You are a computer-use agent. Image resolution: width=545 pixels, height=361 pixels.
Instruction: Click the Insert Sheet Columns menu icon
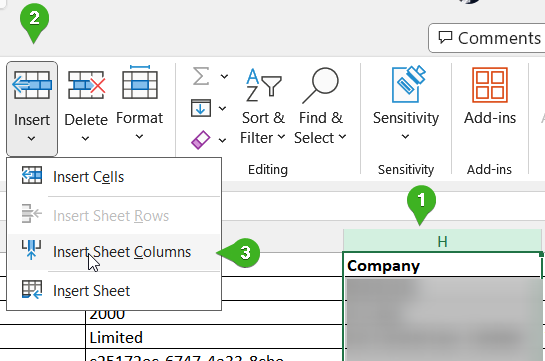[31, 250]
